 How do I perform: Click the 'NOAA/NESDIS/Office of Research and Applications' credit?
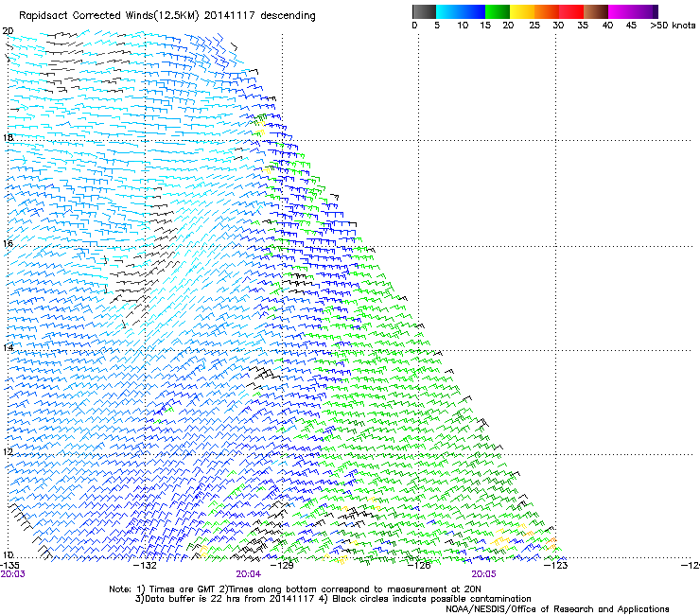(557, 609)
